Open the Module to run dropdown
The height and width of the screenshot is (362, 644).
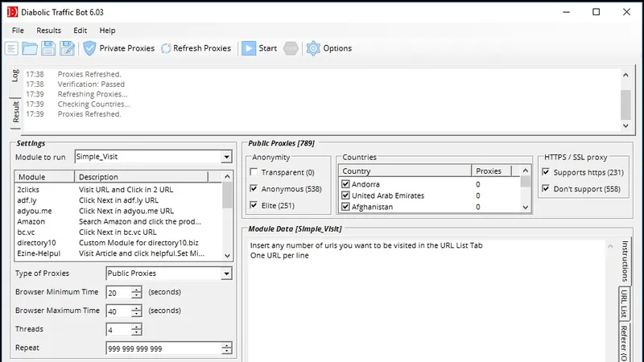click(x=226, y=157)
